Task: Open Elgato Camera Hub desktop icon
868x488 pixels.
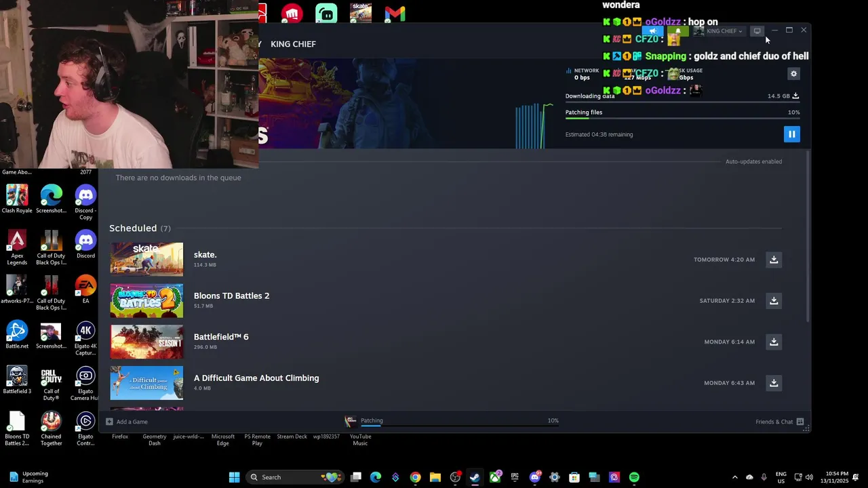Action: click(x=85, y=384)
